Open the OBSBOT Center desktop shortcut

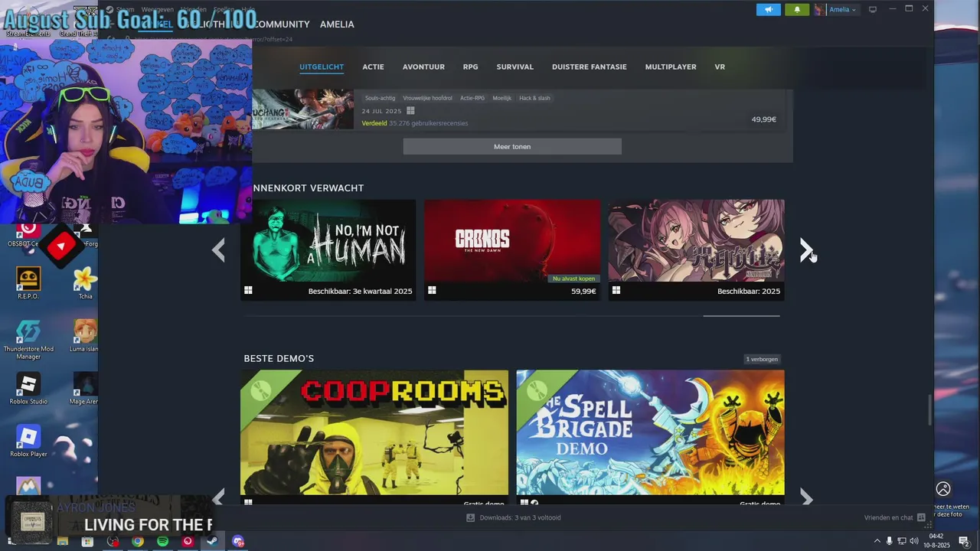pyautogui.click(x=28, y=234)
